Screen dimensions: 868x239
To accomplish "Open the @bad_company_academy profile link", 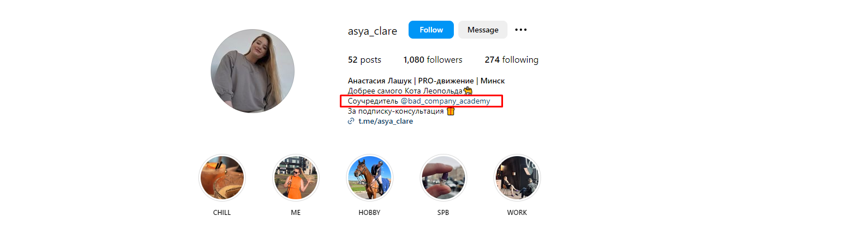I will [445, 101].
